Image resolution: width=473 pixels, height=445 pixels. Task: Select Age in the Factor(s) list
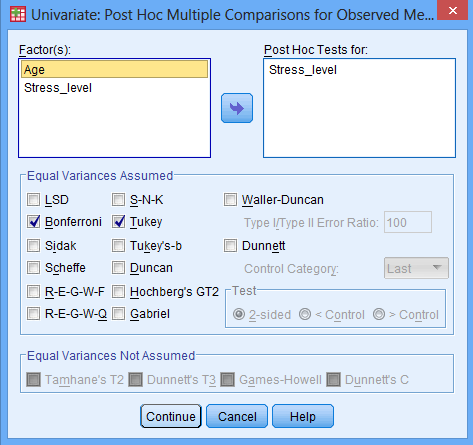click(114, 69)
